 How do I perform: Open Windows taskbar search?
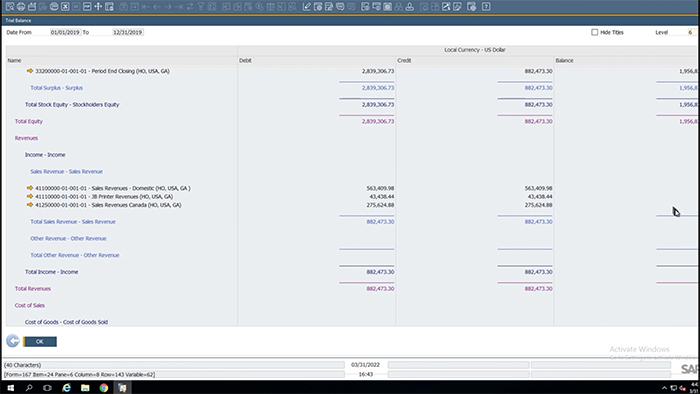(29, 388)
